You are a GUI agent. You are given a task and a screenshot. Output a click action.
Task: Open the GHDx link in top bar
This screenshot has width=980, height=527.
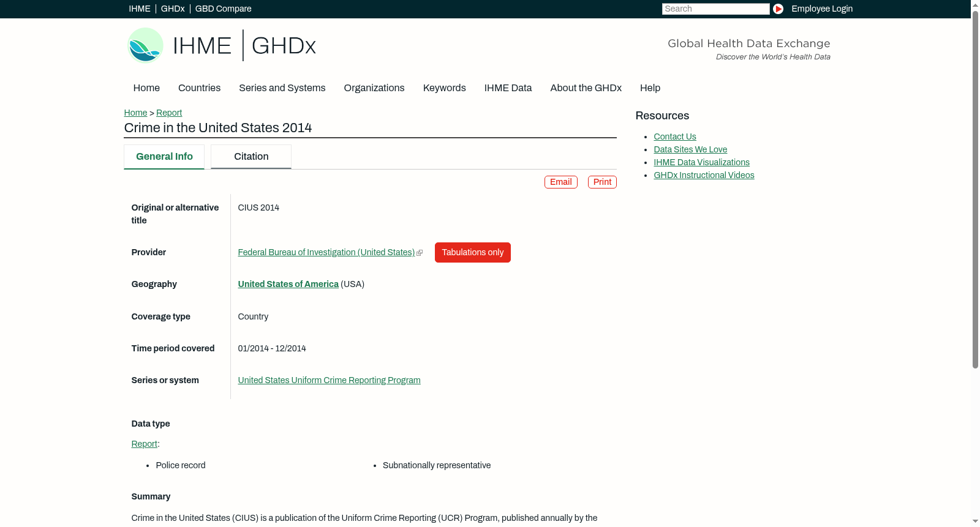click(x=173, y=9)
